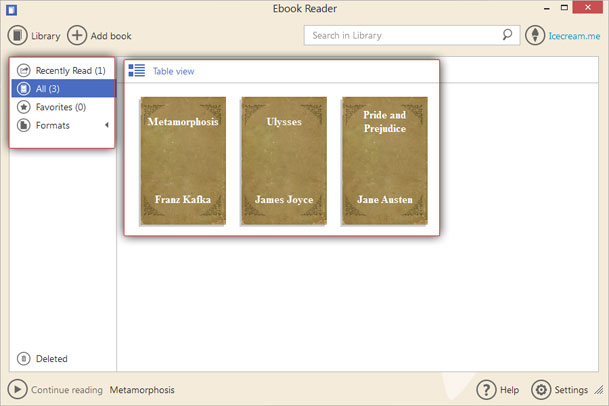Open the Icecream.me link

(574, 36)
